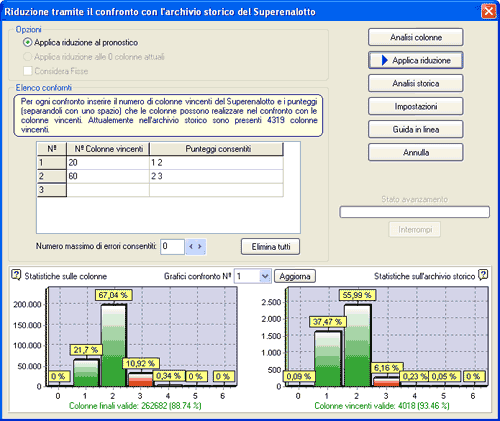
Task: Open help for Statistiche sull'archivio storico
Action: 483,275
